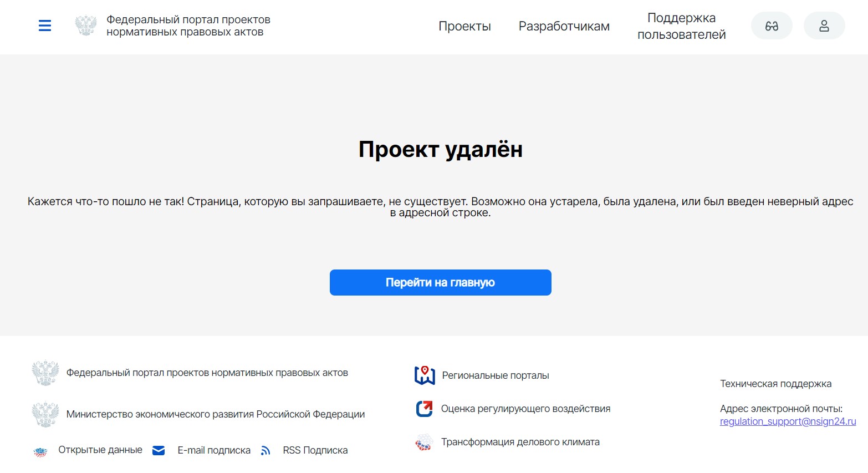The width and height of the screenshot is (868, 473).
Task: Click the header portal title text
Action: point(188,26)
